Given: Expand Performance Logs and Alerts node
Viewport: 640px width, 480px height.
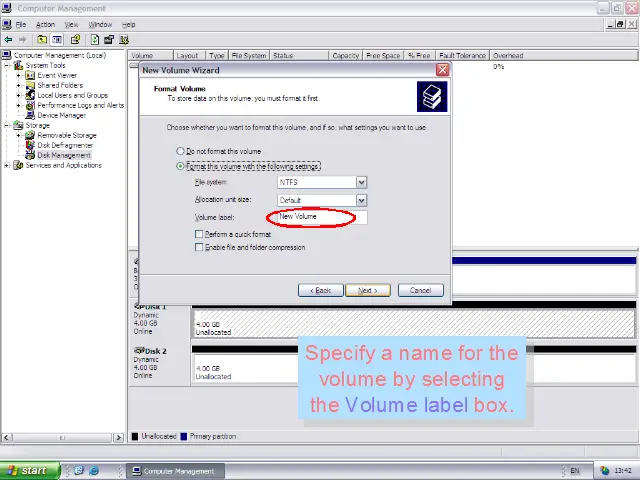Looking at the screenshot, I should 18,105.
